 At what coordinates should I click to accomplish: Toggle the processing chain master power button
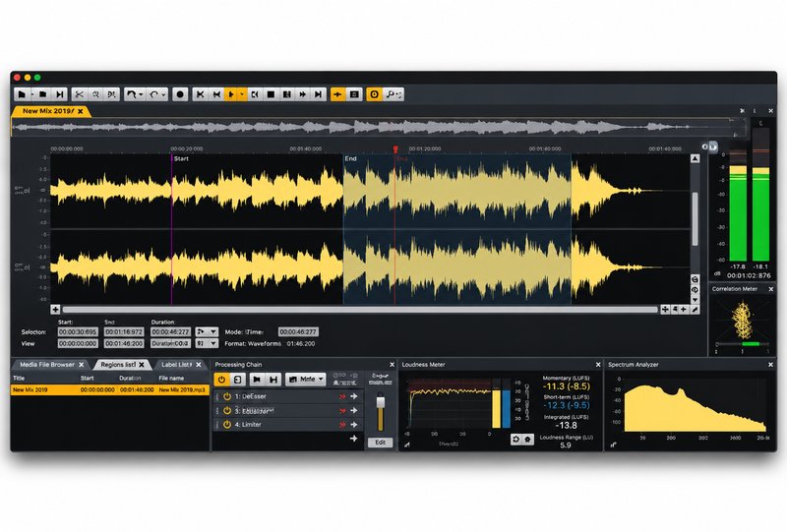click(221, 380)
